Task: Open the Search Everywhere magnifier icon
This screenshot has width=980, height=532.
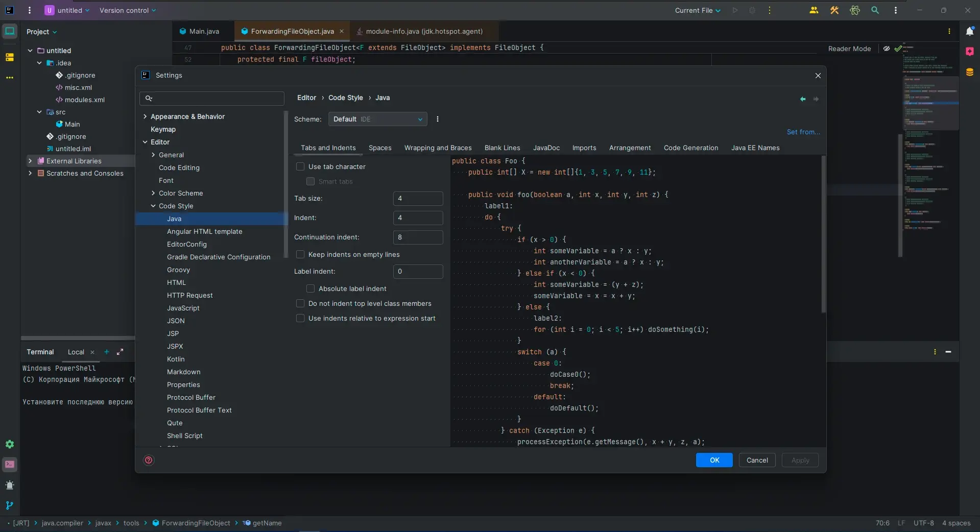Action: pos(875,10)
